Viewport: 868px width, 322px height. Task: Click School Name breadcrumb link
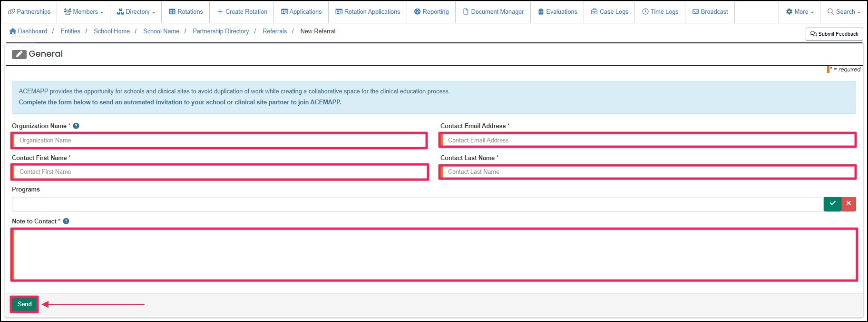[161, 31]
